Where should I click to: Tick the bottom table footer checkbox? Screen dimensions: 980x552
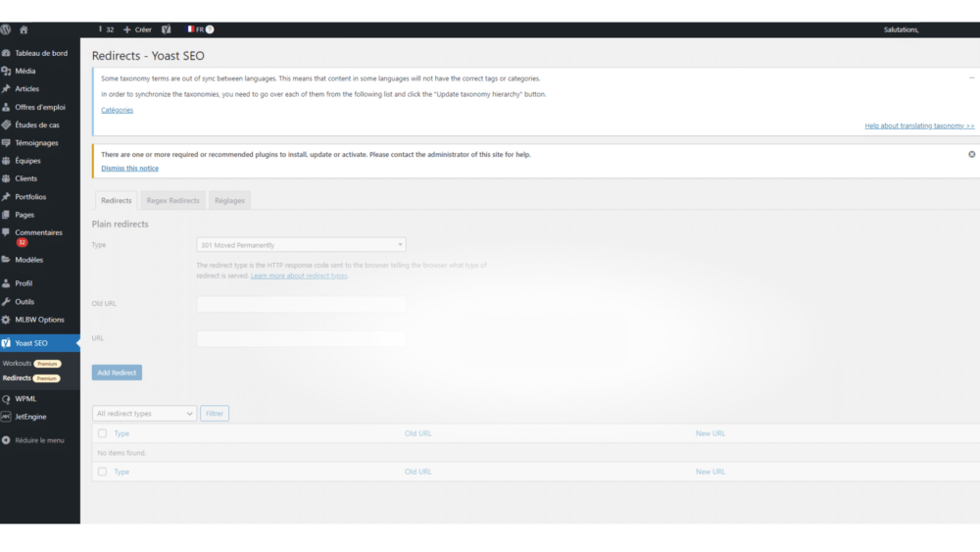tap(103, 472)
